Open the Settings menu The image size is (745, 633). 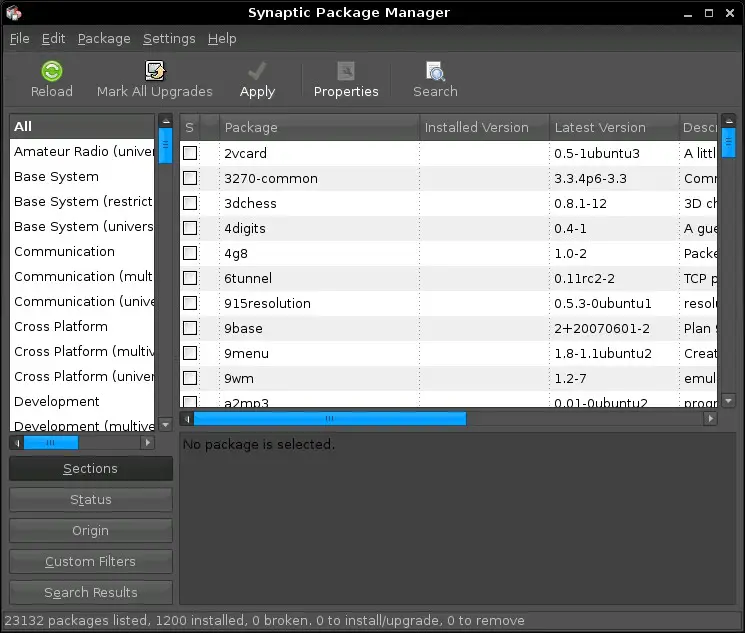click(169, 38)
